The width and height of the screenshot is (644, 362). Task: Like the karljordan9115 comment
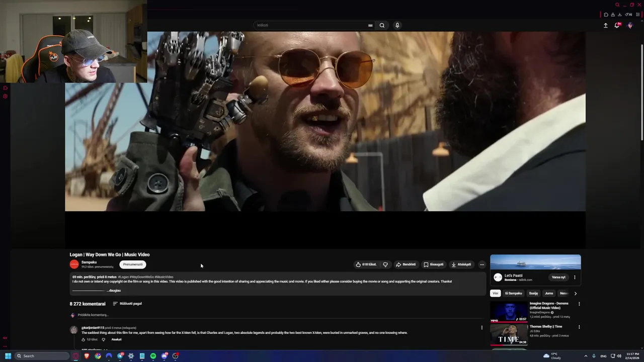(x=84, y=339)
